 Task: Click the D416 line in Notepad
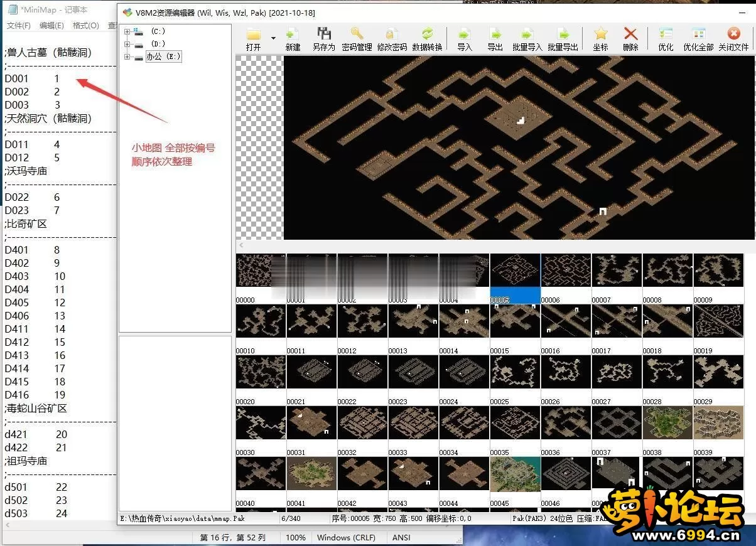35,395
